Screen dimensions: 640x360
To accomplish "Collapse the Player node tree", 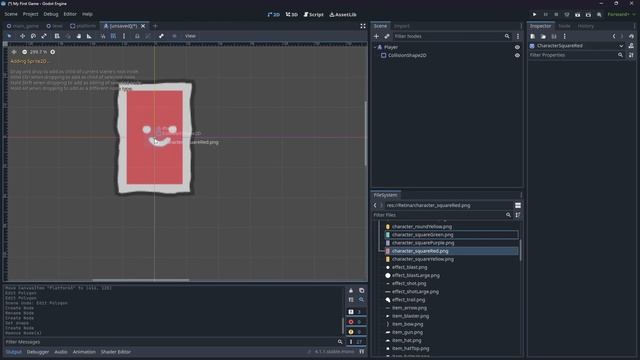I will pos(375,47).
